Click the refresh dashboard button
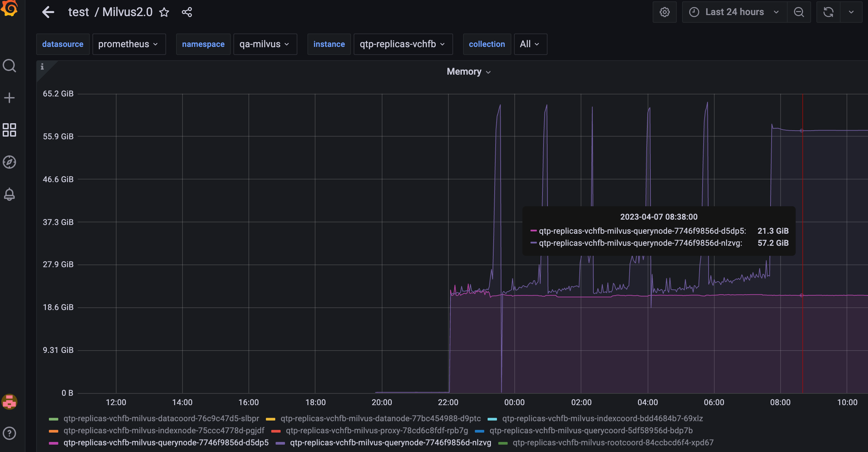 click(828, 12)
